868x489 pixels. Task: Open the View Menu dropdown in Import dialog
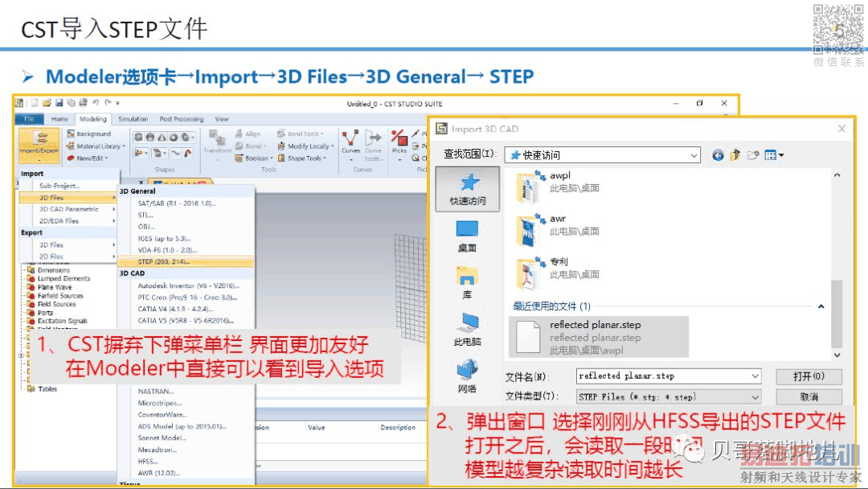tap(775, 155)
